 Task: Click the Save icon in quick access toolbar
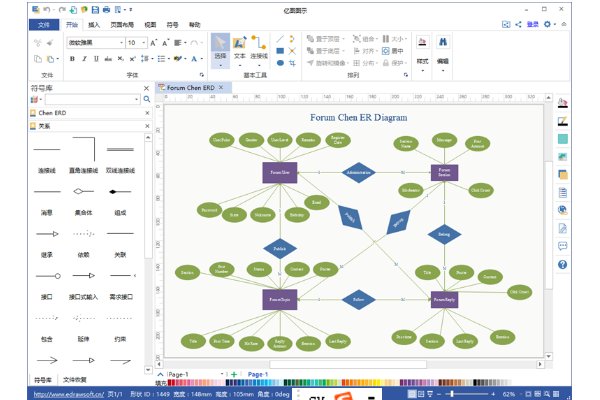click(96, 10)
